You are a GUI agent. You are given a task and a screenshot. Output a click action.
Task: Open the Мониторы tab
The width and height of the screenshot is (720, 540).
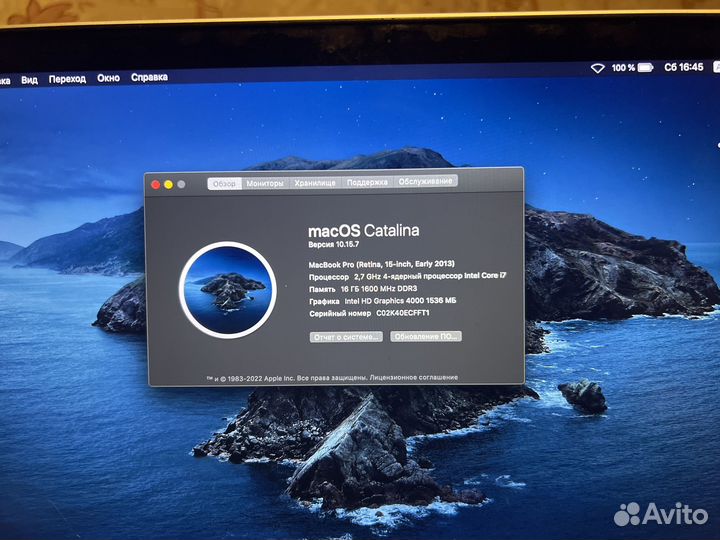point(265,183)
